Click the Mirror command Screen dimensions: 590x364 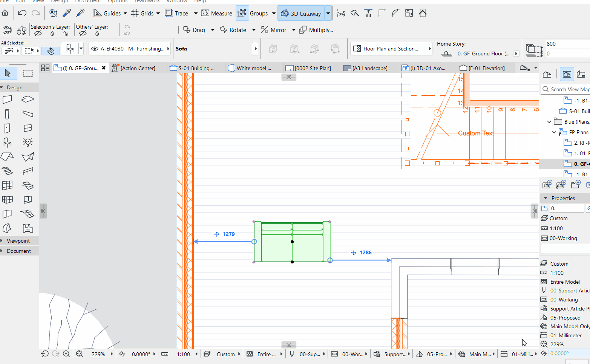274,30
